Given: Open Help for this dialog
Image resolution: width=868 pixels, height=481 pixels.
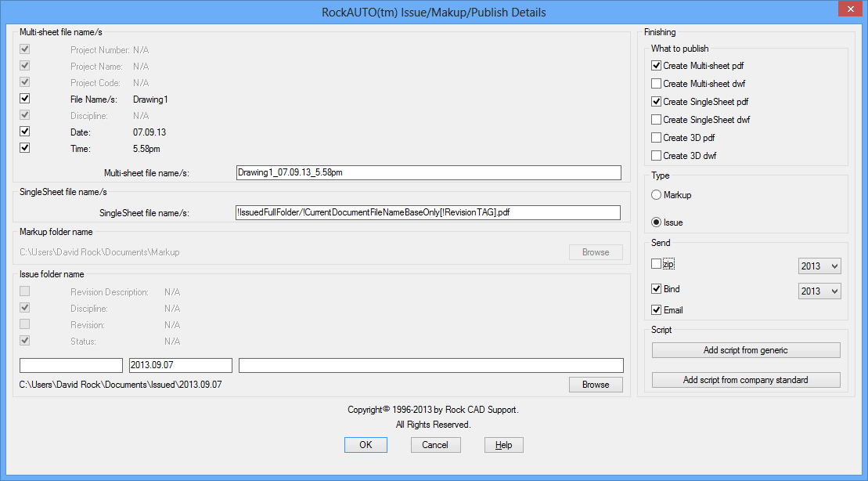Looking at the screenshot, I should click(504, 445).
